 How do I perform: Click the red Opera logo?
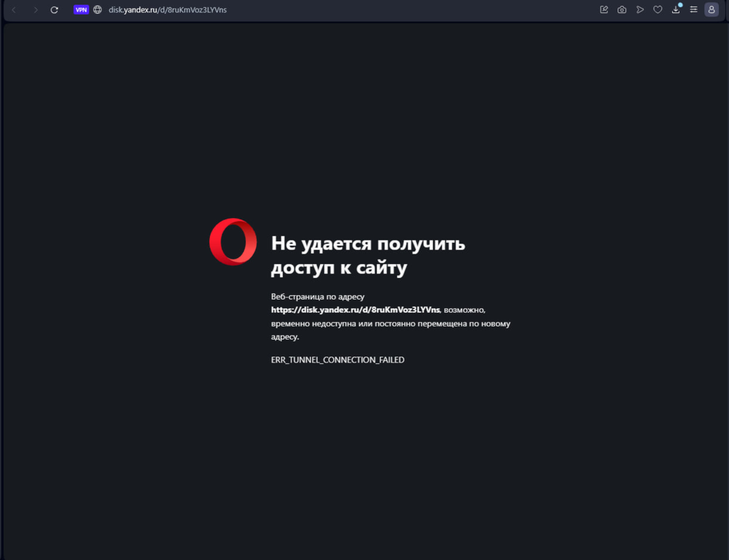pos(233,242)
